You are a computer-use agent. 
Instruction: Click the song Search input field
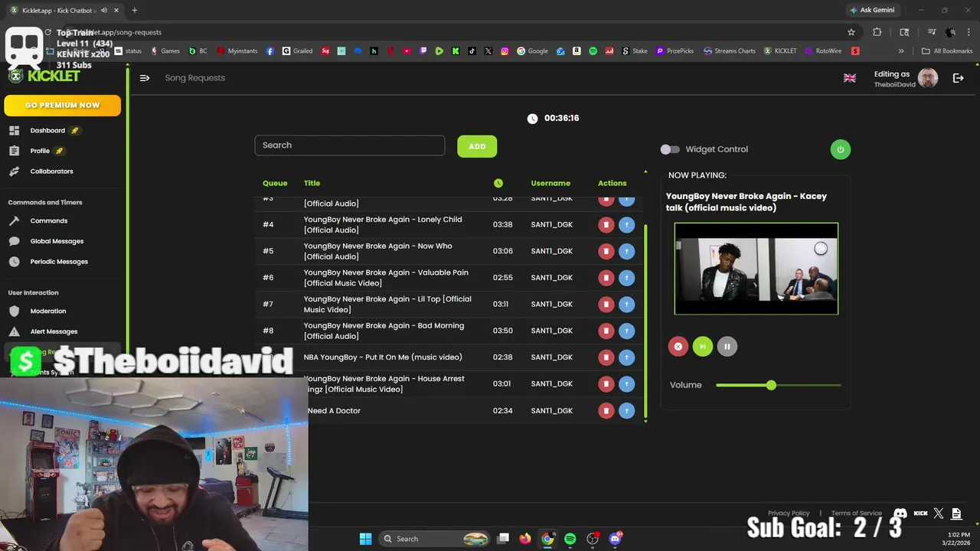pos(350,145)
